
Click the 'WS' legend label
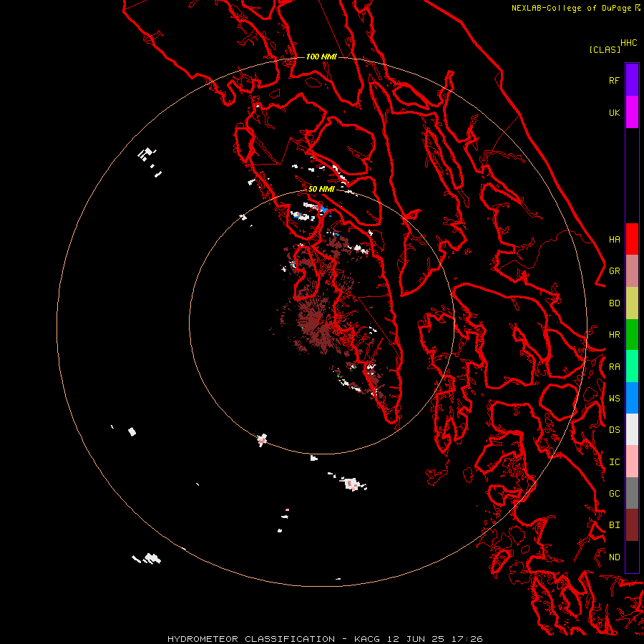pos(615,399)
